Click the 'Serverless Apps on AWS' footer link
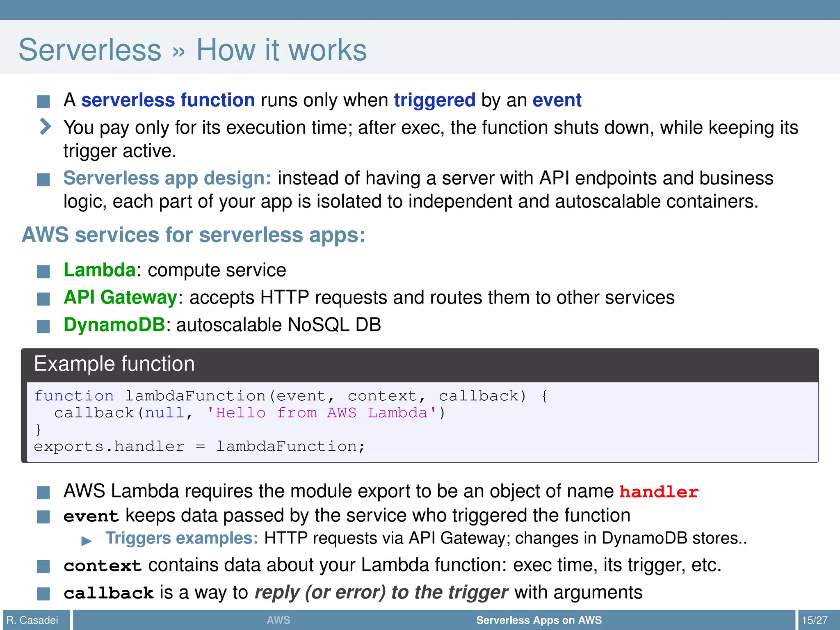 point(539,620)
